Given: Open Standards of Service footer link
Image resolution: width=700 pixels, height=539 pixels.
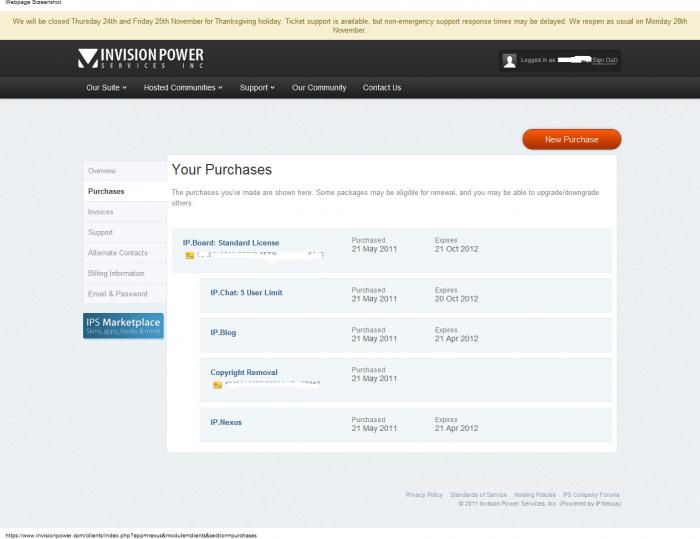Looking at the screenshot, I should tap(478, 494).
